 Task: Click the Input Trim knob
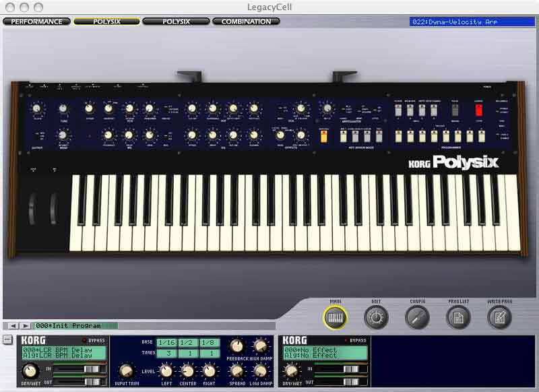click(127, 371)
